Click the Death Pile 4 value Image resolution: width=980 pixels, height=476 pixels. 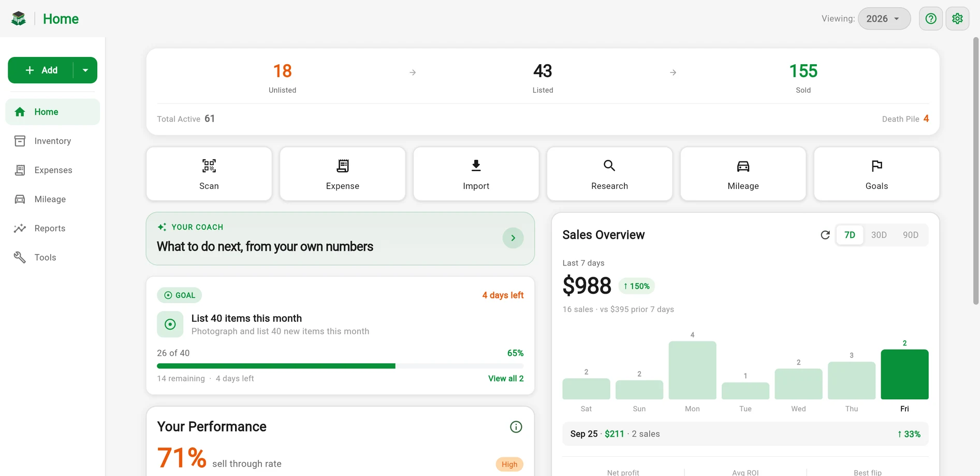click(926, 118)
